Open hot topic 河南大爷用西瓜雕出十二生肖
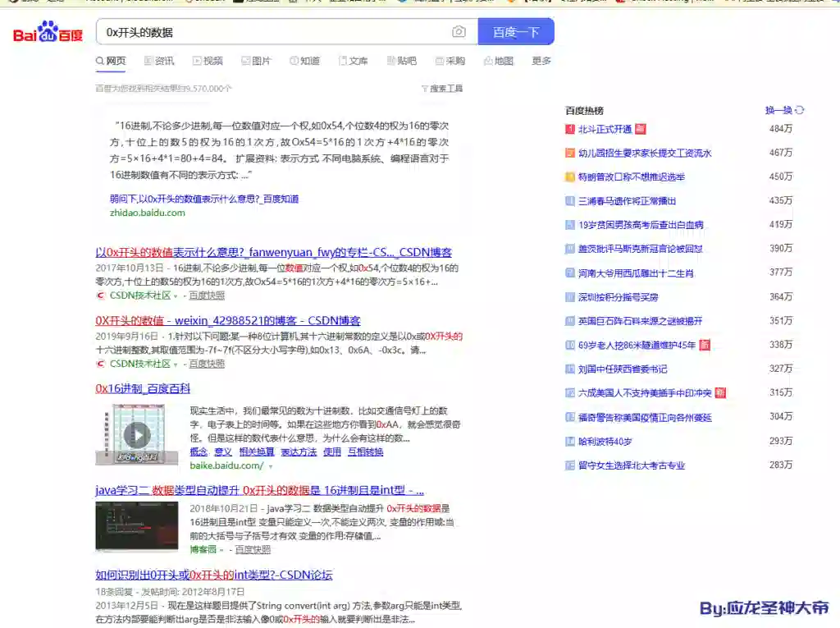The height and width of the screenshot is (628, 840). click(636, 273)
